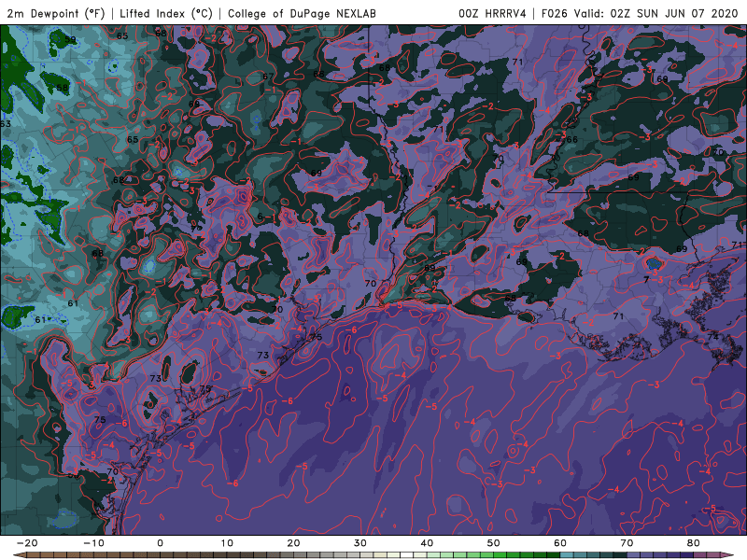The height and width of the screenshot is (560, 747).
Task: Click the 'Valid: 02Z SUN JUN 07 2020' text
Action: click(655, 14)
